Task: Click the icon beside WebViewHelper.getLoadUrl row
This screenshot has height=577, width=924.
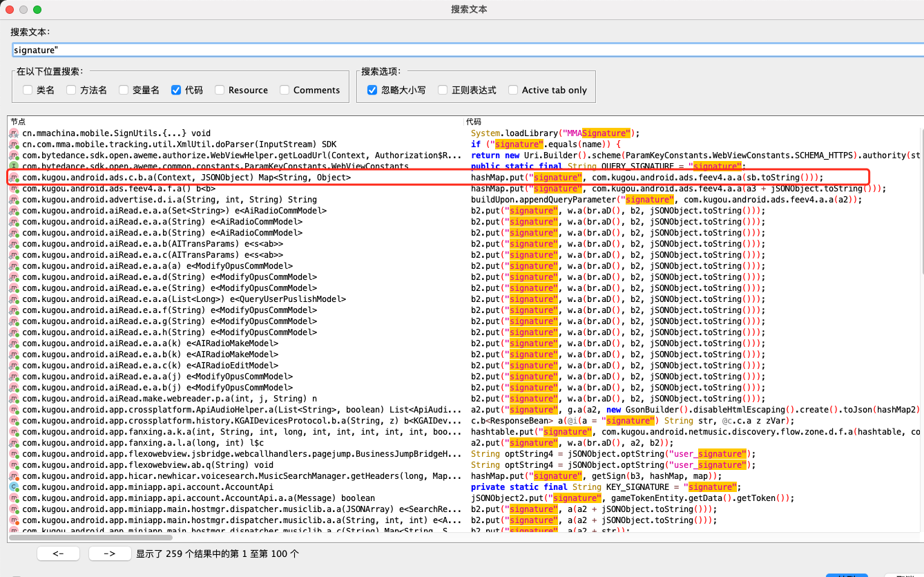Action: [x=14, y=155]
